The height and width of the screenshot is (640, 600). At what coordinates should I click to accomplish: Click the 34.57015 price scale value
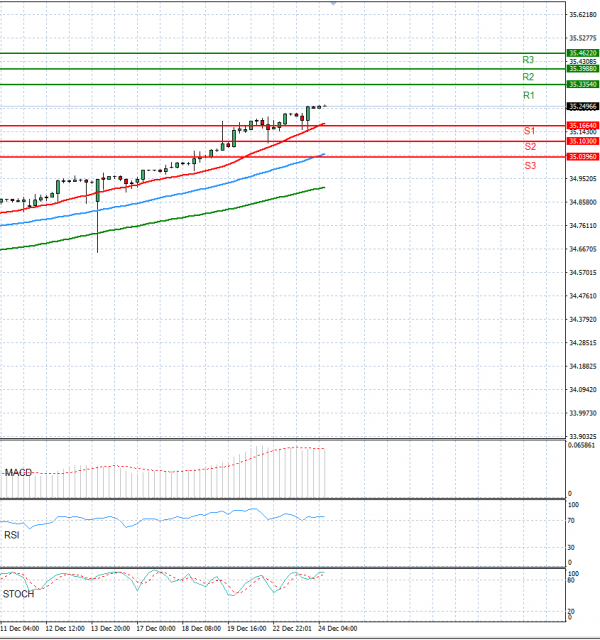tap(583, 272)
